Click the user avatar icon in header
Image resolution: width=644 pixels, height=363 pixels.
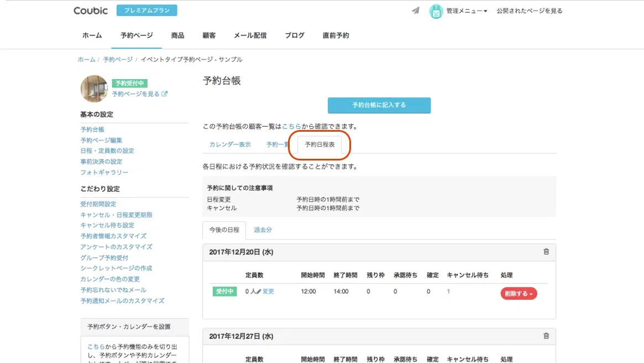436,11
